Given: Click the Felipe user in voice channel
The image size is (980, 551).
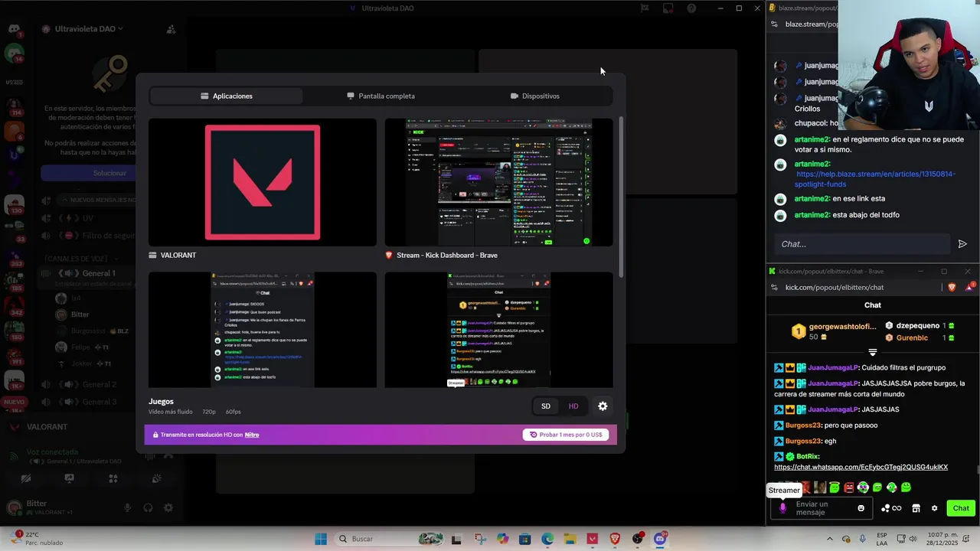Looking at the screenshot, I should click(80, 347).
